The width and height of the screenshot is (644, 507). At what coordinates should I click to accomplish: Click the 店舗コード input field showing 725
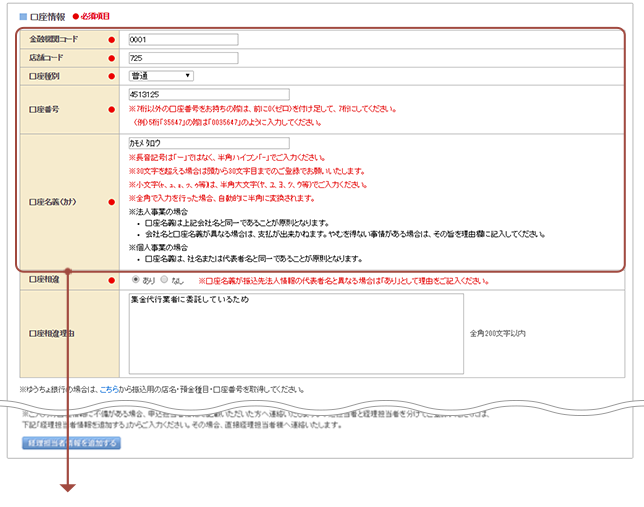tap(183, 58)
